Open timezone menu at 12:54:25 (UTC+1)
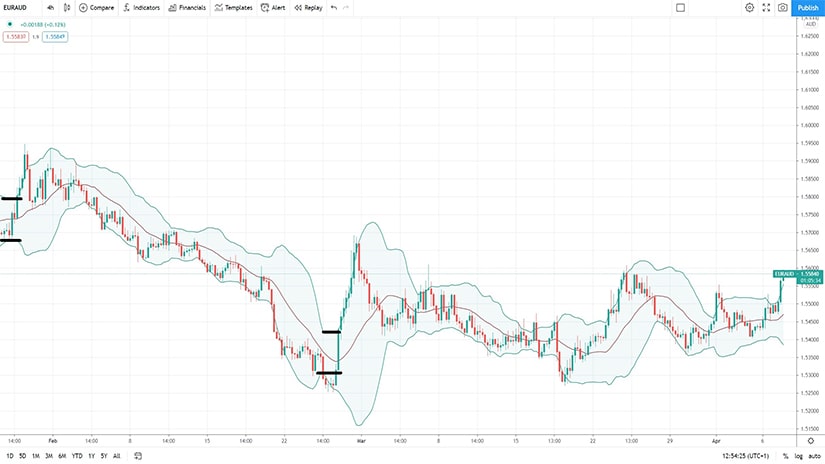Image resolution: width=825 pixels, height=464 pixels. tap(746, 456)
